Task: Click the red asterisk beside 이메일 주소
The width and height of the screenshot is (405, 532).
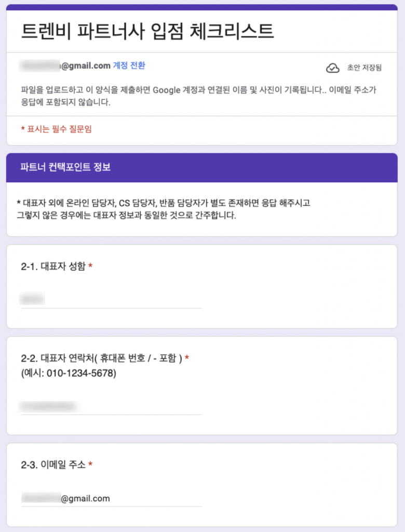Action: [90, 465]
